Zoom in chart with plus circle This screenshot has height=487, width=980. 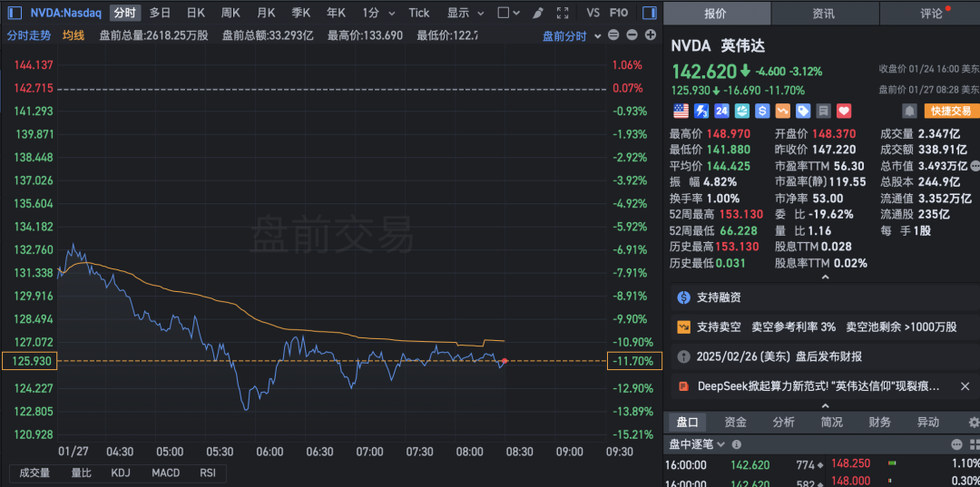point(650,35)
